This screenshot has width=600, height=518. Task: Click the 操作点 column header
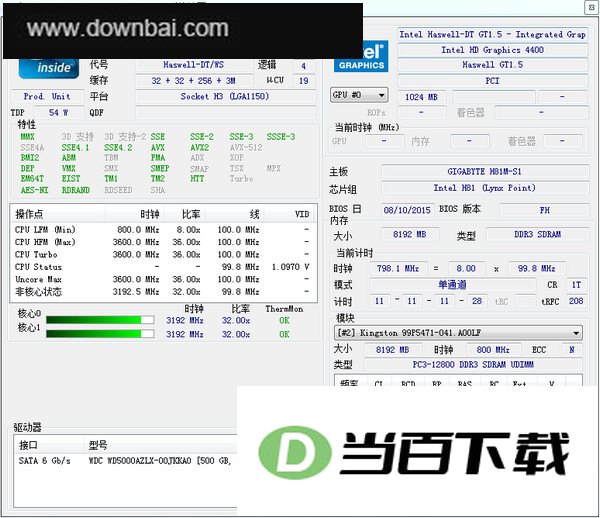pos(58,214)
